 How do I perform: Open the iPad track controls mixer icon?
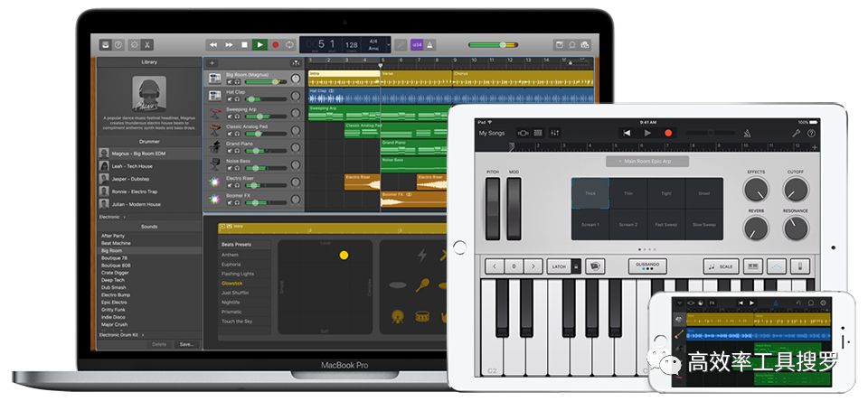tap(555, 133)
